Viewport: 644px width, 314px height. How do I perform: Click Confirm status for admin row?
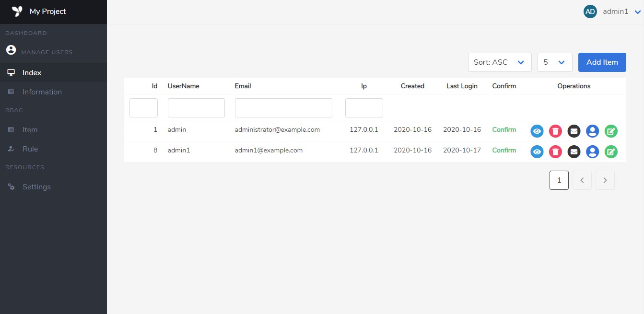pos(504,130)
